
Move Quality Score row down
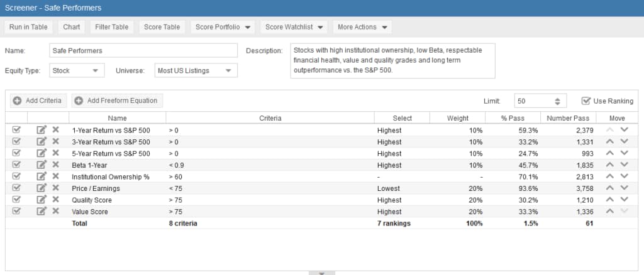tap(625, 200)
